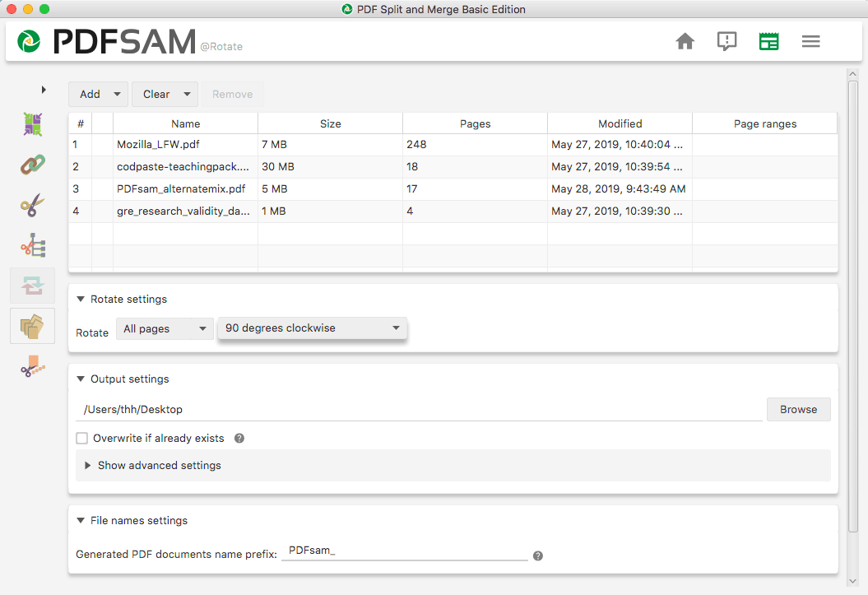Expand Show advanced settings section
Image resolution: width=868 pixels, height=595 pixels.
click(x=153, y=466)
